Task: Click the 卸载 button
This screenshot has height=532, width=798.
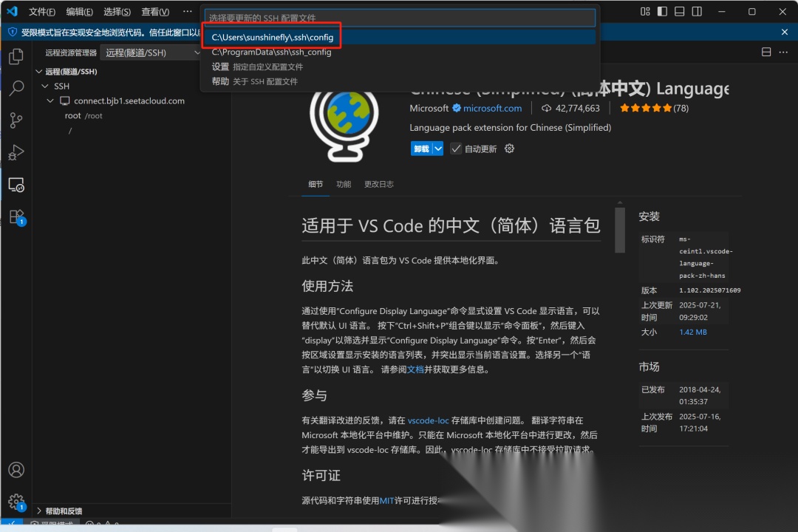Action: [421, 149]
